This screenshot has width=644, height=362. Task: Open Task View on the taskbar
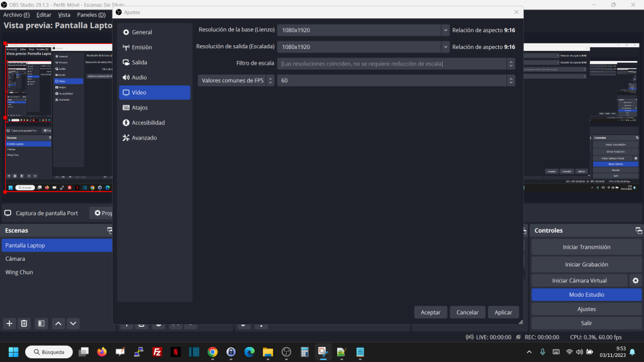pos(84,352)
